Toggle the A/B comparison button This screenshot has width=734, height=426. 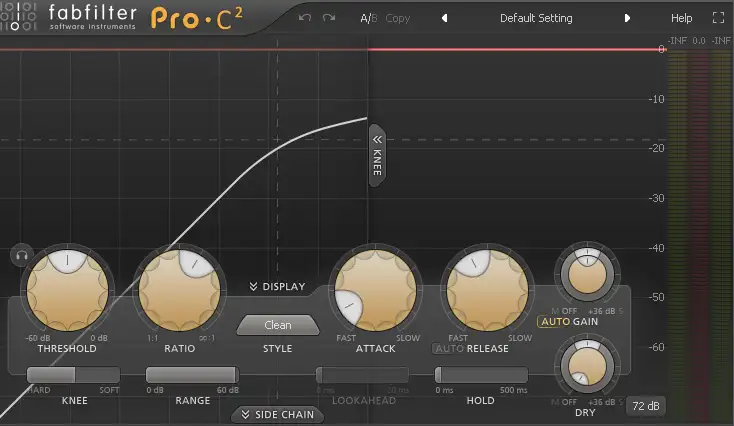tap(368, 18)
